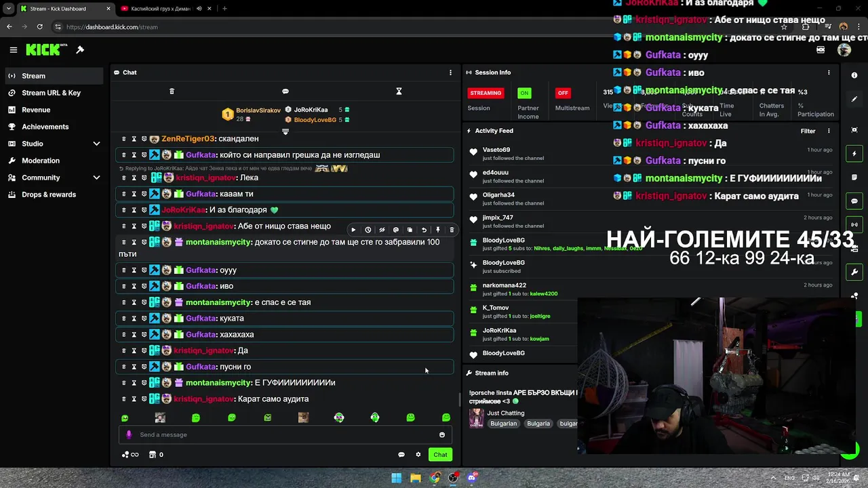Click the Send a message input
The image size is (868, 488).
(x=285, y=434)
